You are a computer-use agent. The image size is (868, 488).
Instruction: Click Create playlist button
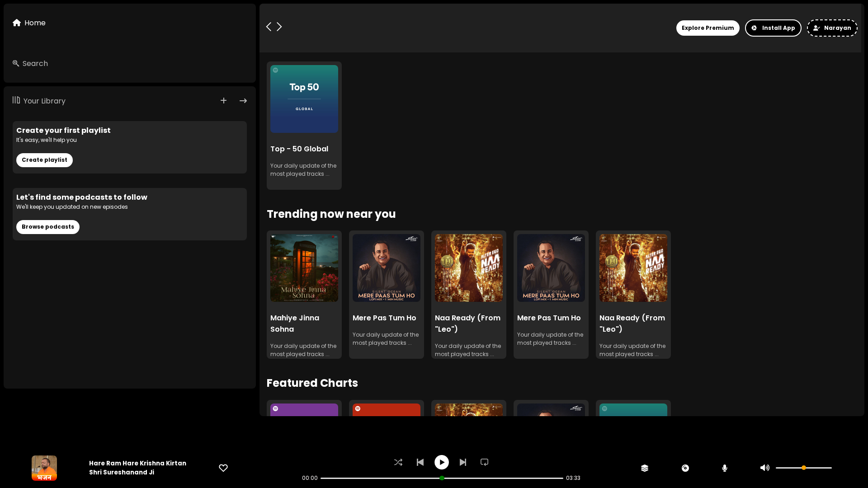pyautogui.click(x=44, y=160)
